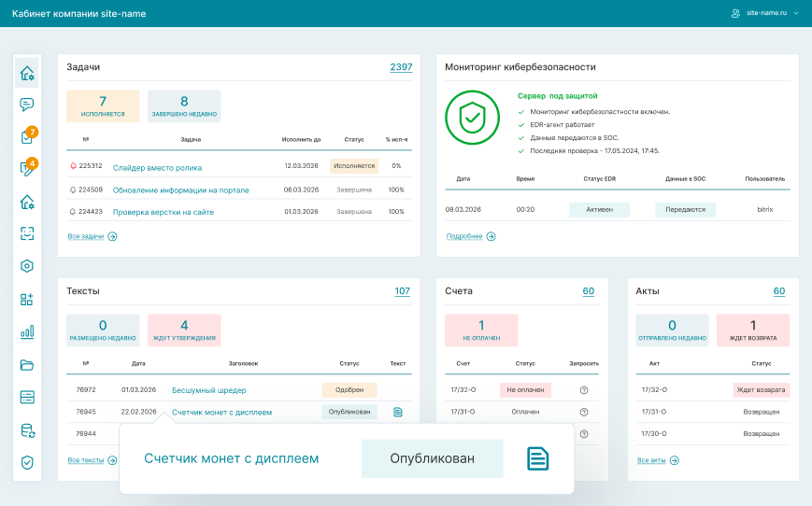Expand the site-name.ru account dropdown
This screenshot has width=812, height=506.
[766, 13]
